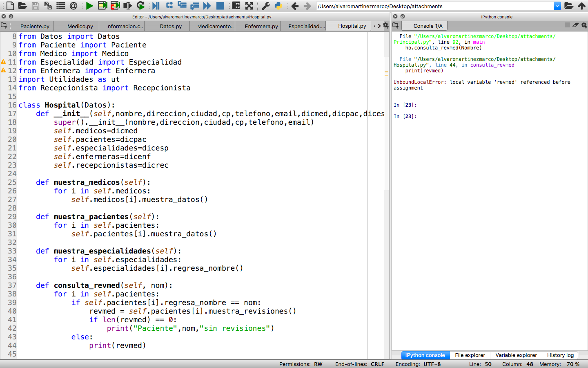Image resolution: width=588 pixels, height=368 pixels.
Task: Open console tab browse menu icon
Action: click(x=395, y=25)
